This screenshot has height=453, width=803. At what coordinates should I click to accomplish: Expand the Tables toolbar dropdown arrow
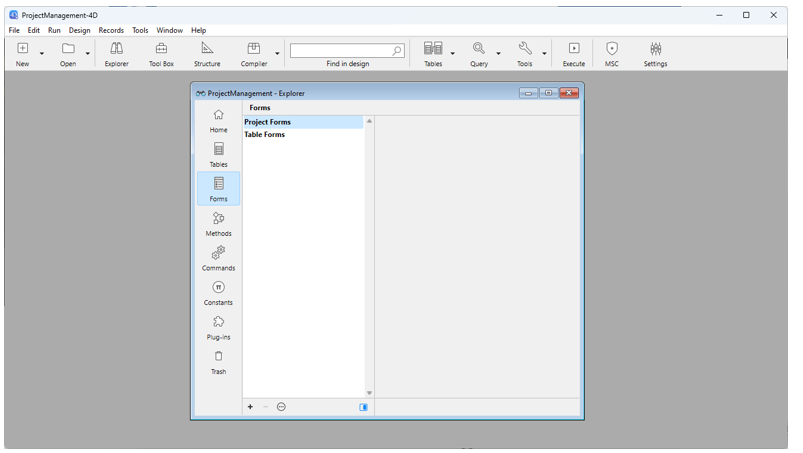[452, 53]
